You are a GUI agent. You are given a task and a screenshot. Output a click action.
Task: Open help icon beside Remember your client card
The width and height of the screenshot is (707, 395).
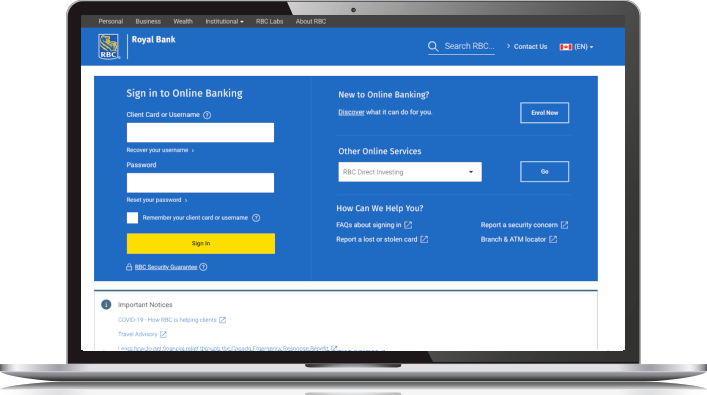point(256,218)
